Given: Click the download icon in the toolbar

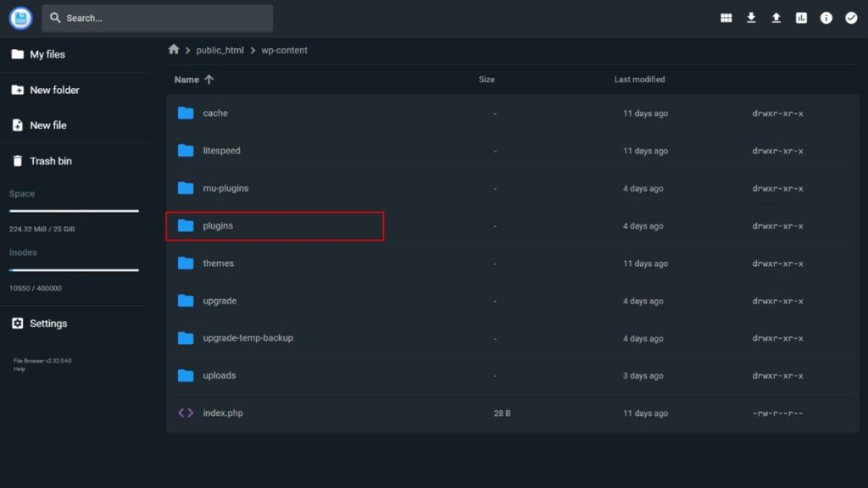Looking at the screenshot, I should point(751,17).
